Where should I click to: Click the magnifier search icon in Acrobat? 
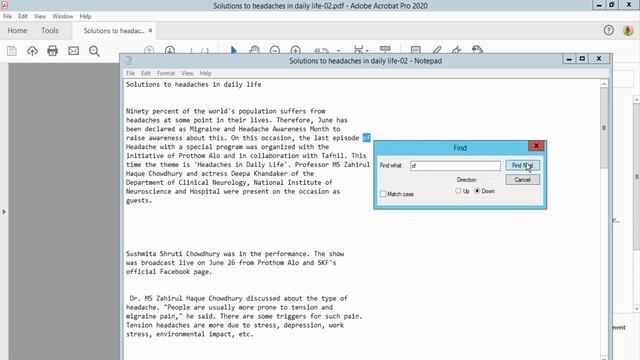tap(94, 51)
